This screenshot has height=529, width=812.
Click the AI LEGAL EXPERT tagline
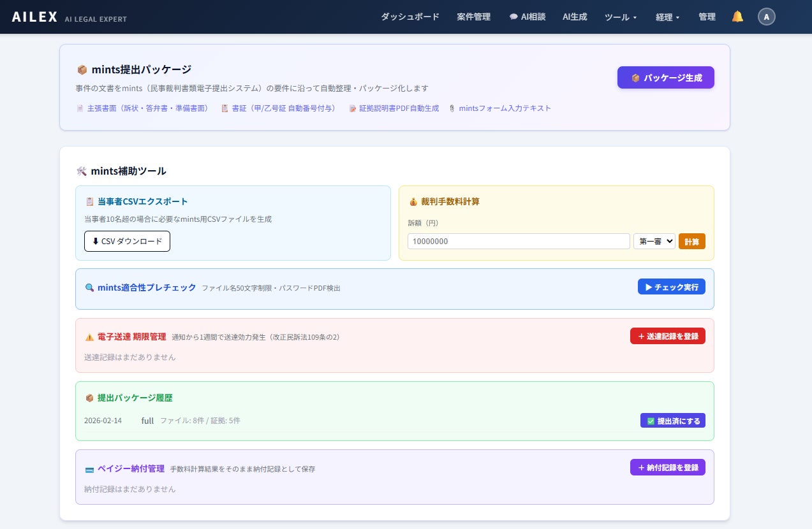(x=96, y=19)
